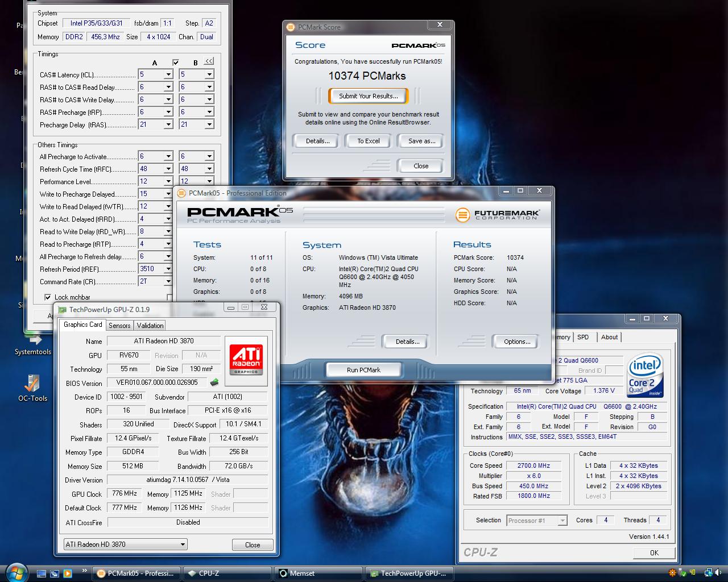Switch to the Sensors tab in GPU-Z
The height and width of the screenshot is (582, 728).
[119, 326]
